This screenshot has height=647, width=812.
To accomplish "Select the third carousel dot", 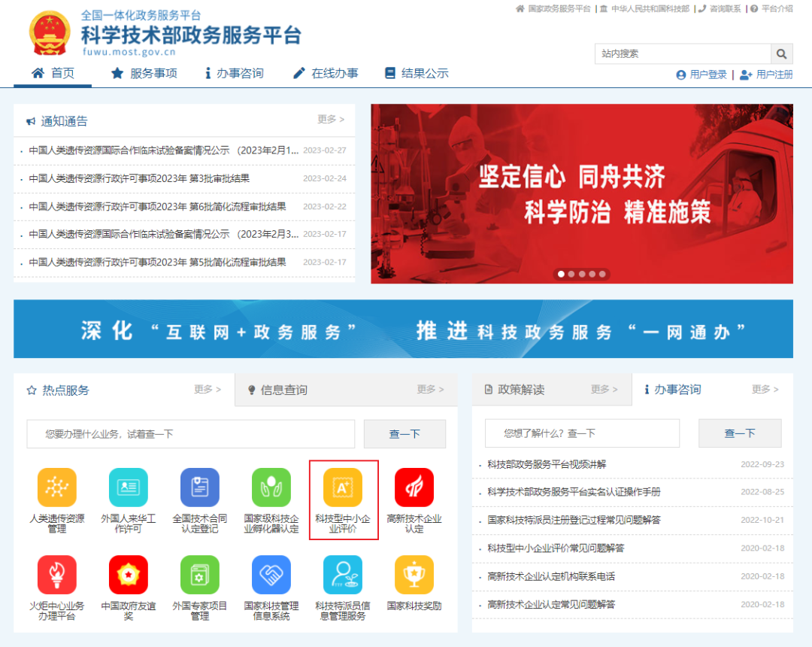I will [581, 275].
